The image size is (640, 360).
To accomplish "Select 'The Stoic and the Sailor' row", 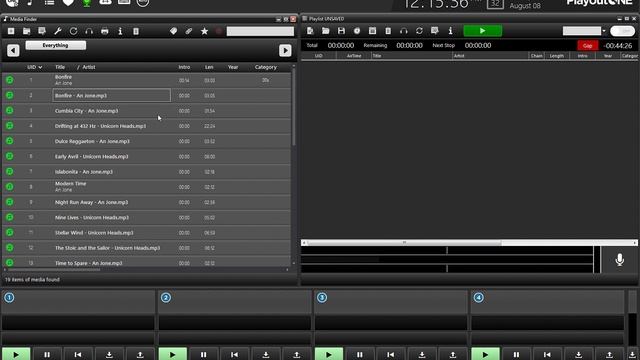I will coord(146,248).
